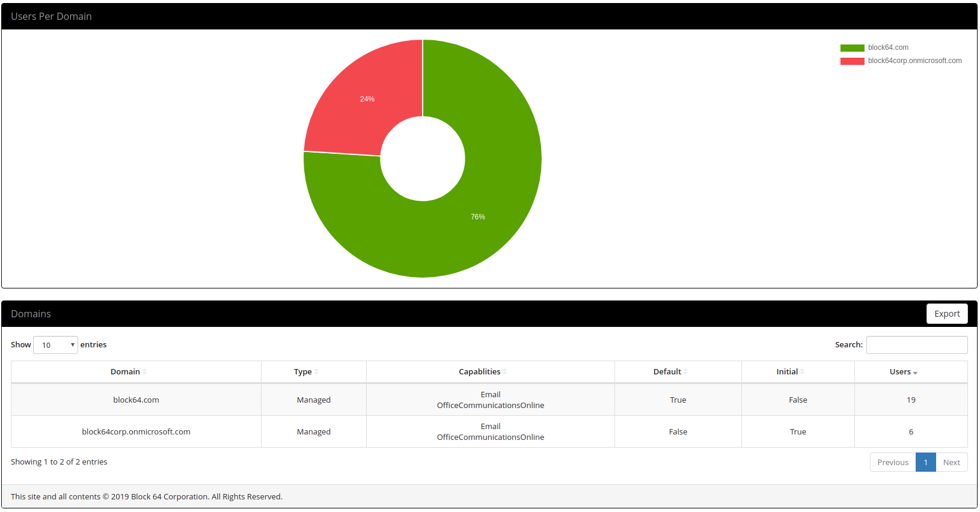Viewport: 980px width, 512px height.
Task: Sort table by Default column
Action: (678, 372)
